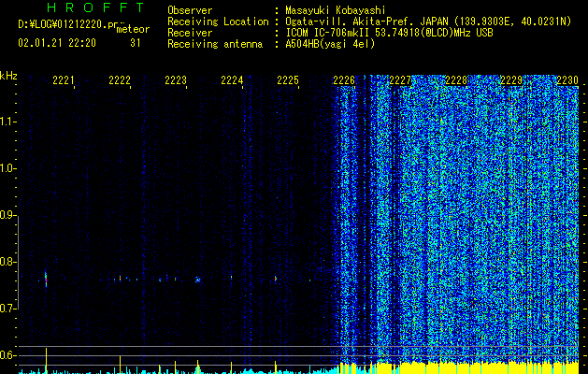Click the word meteor above the count
The width and height of the screenshot is (588, 374).
[x=133, y=29]
